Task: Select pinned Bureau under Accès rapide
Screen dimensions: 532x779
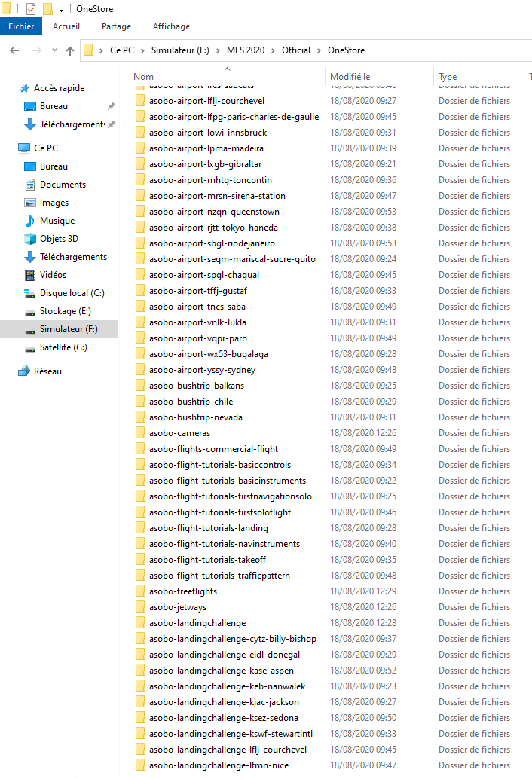Action: point(54,106)
